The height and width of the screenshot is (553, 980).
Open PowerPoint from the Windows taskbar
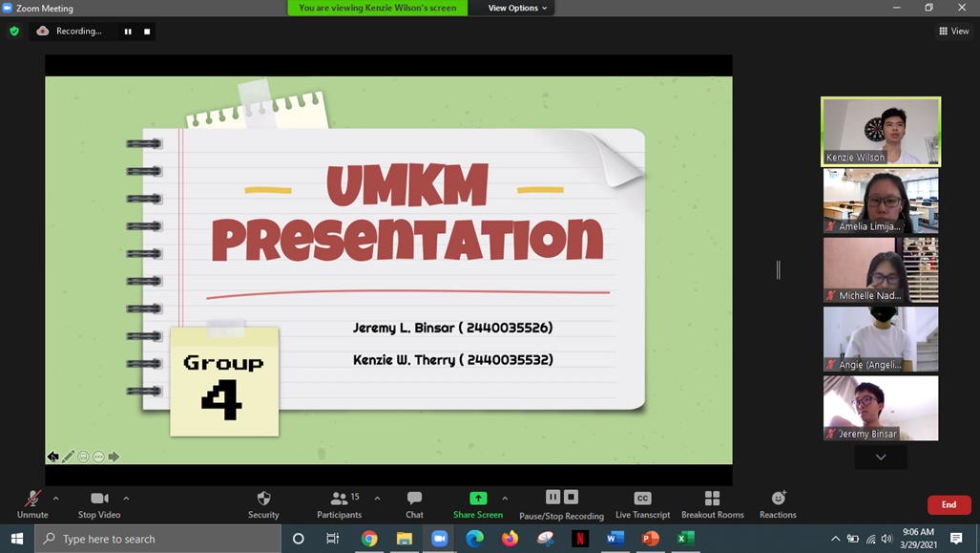[x=651, y=539]
